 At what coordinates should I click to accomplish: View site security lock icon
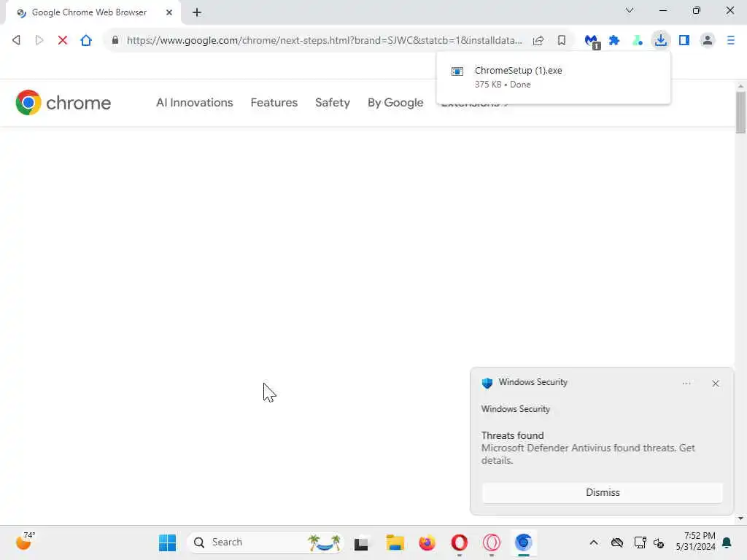pos(115,40)
